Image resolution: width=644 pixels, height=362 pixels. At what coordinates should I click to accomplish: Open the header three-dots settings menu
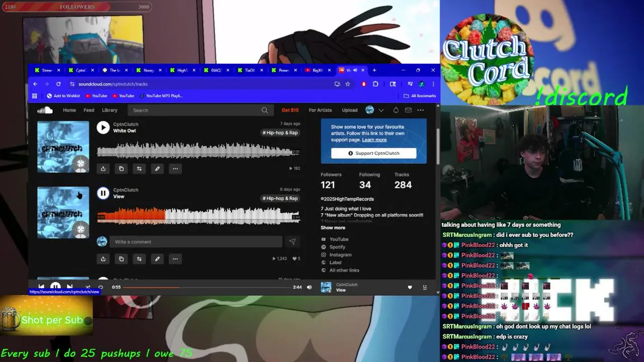pos(420,110)
